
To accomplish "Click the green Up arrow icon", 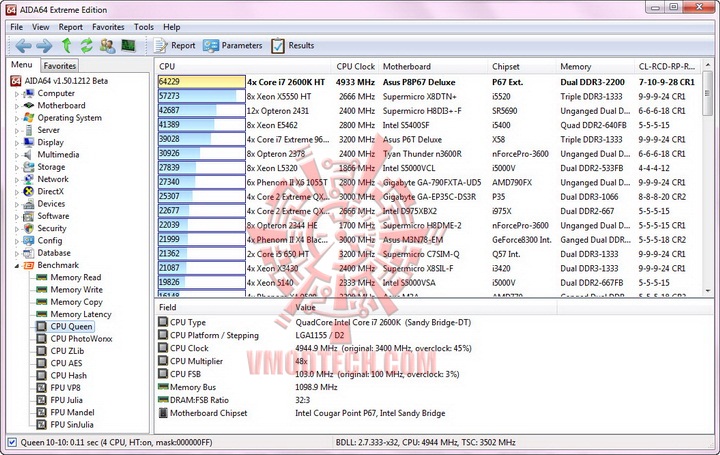I will (x=67, y=45).
